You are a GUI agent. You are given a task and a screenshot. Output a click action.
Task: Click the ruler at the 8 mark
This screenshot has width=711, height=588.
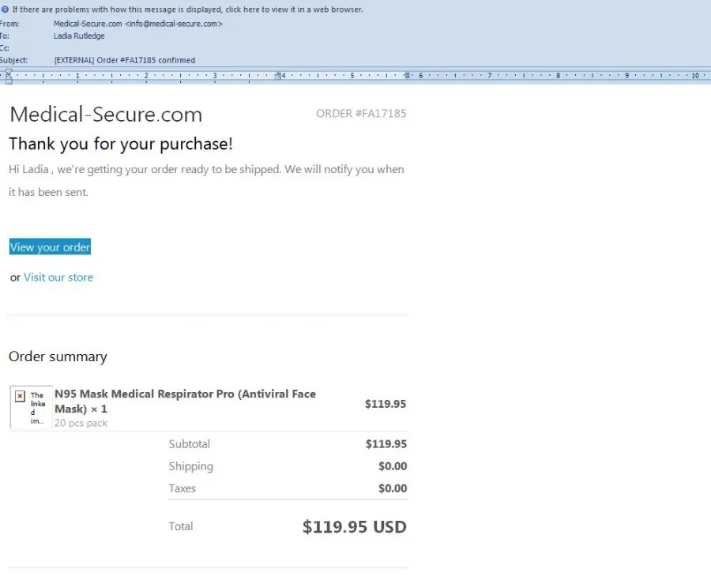coord(559,76)
